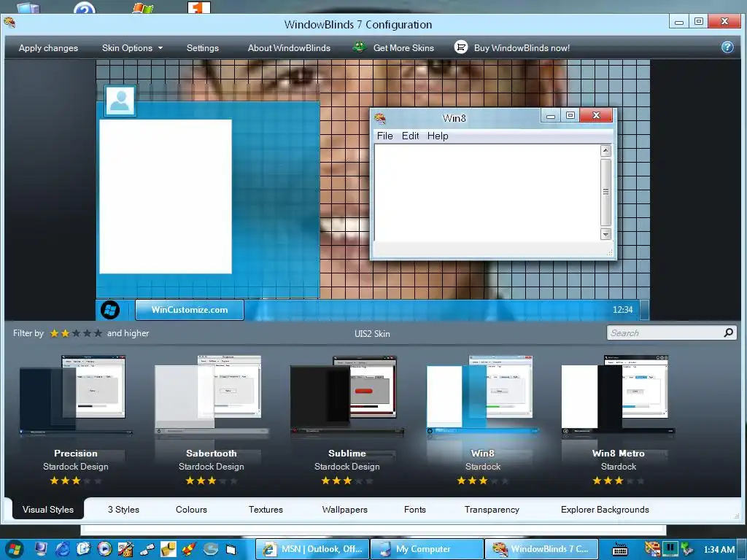Open the help question mark icon
Screen dimensions: 747x560
pos(727,47)
